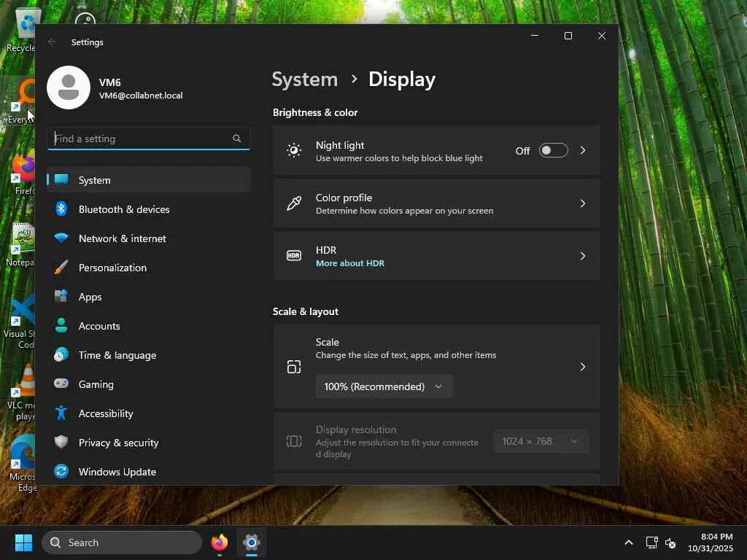Image resolution: width=747 pixels, height=560 pixels.
Task: Open the Scale percentage dropdown
Action: [384, 386]
